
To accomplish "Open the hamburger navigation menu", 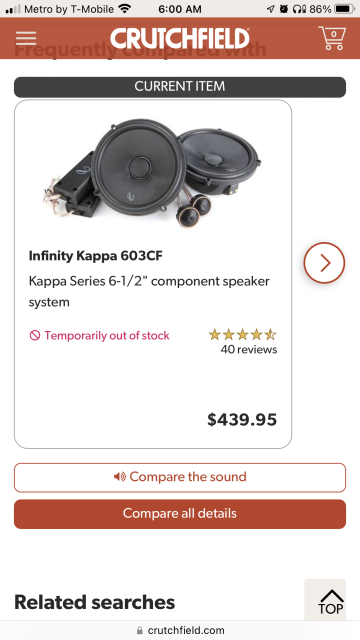I will [x=26, y=38].
